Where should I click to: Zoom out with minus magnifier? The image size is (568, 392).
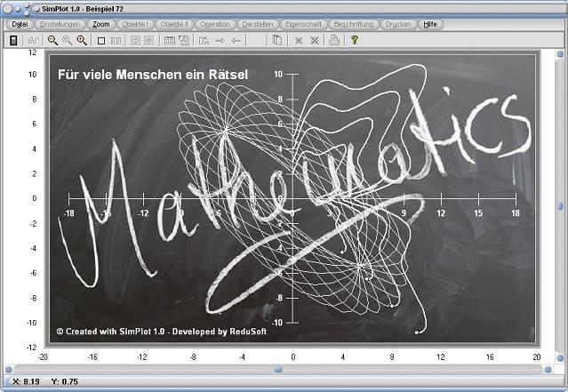pyautogui.click(x=52, y=40)
